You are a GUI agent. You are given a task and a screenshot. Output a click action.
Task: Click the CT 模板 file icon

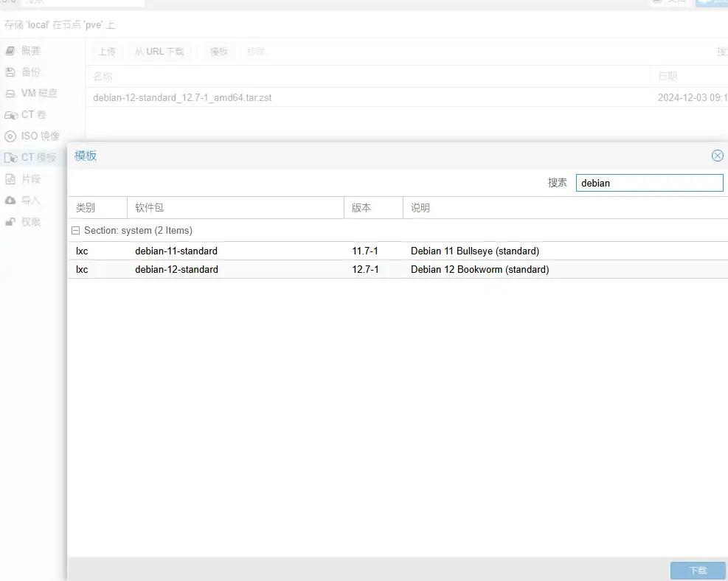10,158
